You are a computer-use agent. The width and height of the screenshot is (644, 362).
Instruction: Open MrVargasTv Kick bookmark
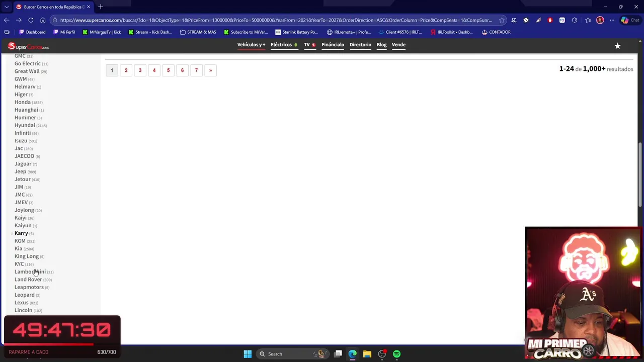(102, 32)
